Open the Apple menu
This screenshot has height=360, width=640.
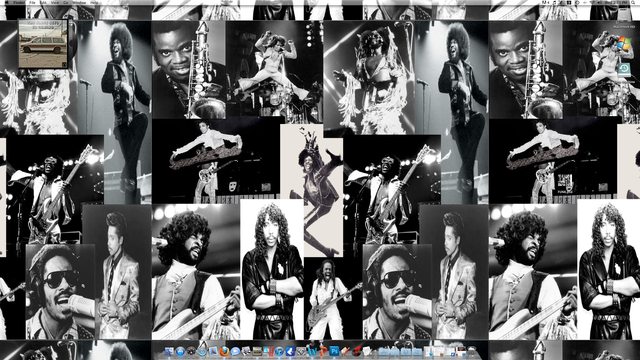pyautogui.click(x=6, y=2)
